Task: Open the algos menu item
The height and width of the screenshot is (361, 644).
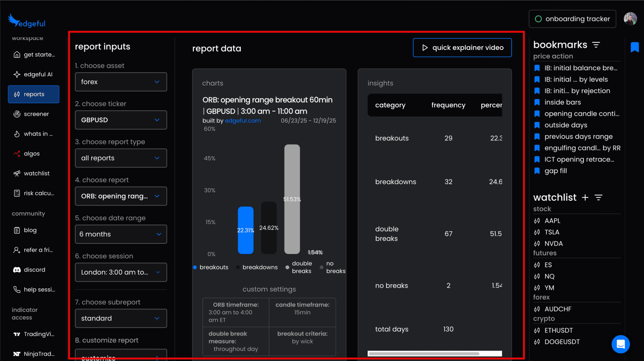Action: click(x=31, y=154)
